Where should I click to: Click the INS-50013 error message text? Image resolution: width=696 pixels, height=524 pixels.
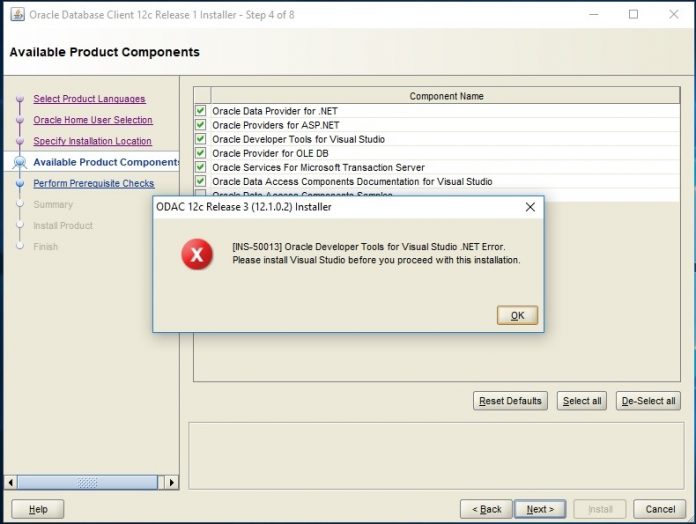coord(368,247)
